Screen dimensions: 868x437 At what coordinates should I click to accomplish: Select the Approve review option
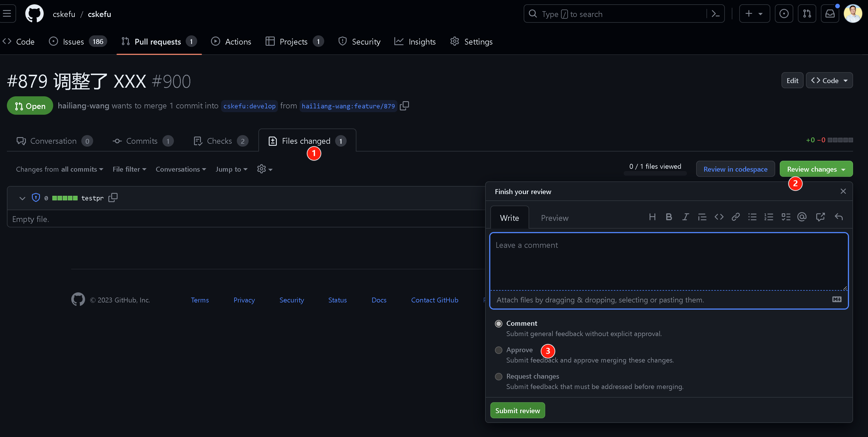498,350
